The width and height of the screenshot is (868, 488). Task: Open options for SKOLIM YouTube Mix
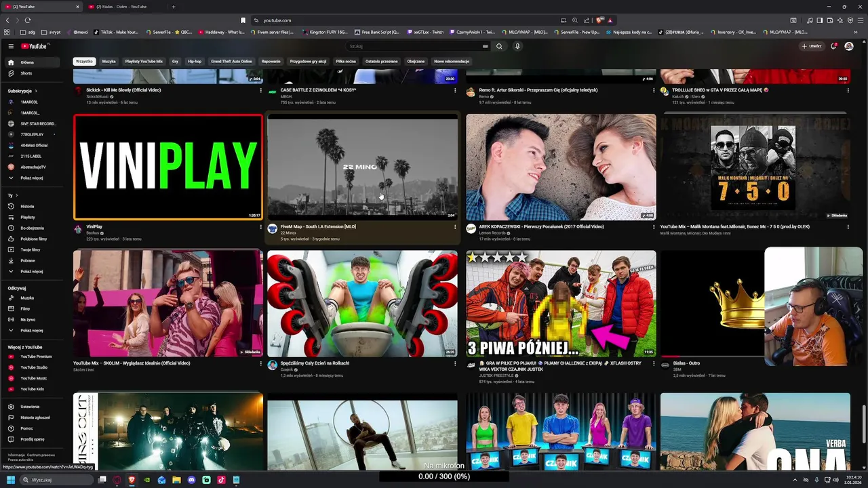[x=260, y=363]
